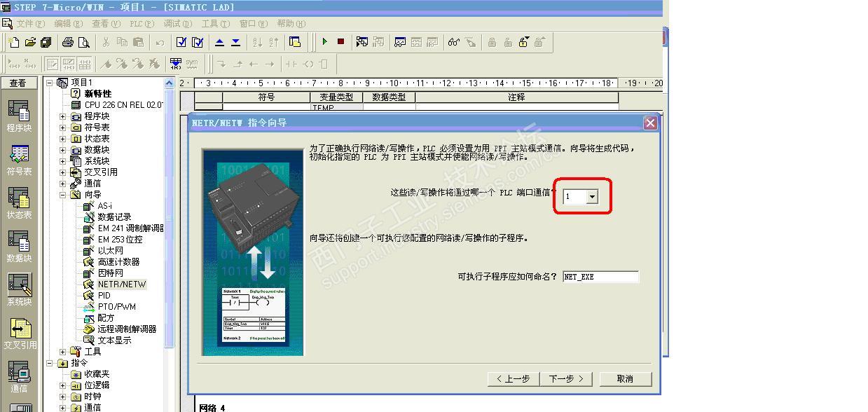Expand the 交叉引用 tree node
Viewport: 868px width, 412px height.
click(x=62, y=172)
